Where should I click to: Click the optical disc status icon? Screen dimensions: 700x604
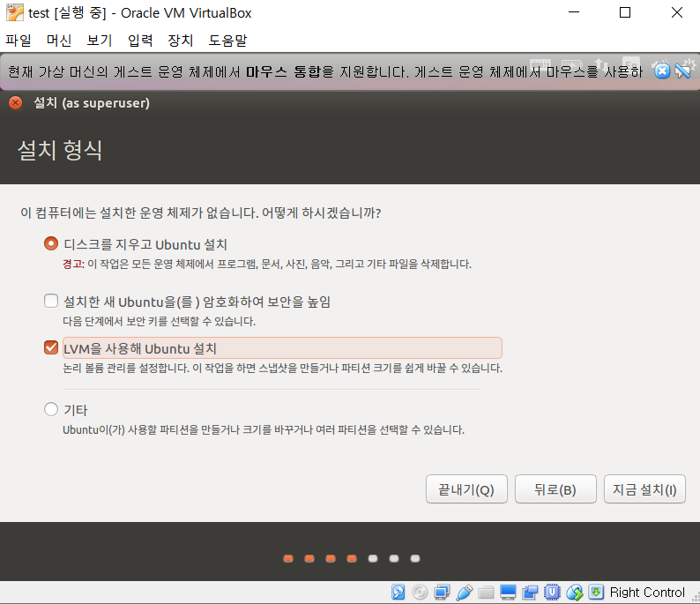point(420,593)
